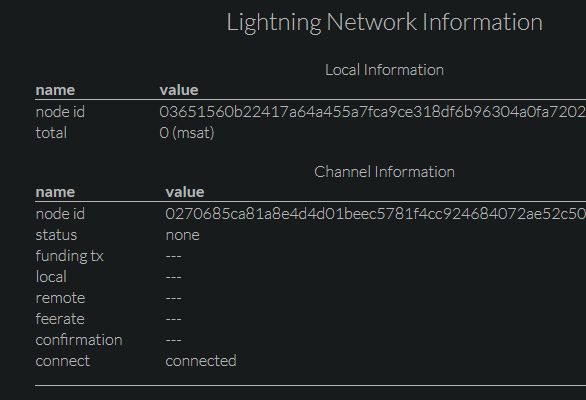Click the name header in Channel Information
This screenshot has width=586, height=400.
pos(55,192)
